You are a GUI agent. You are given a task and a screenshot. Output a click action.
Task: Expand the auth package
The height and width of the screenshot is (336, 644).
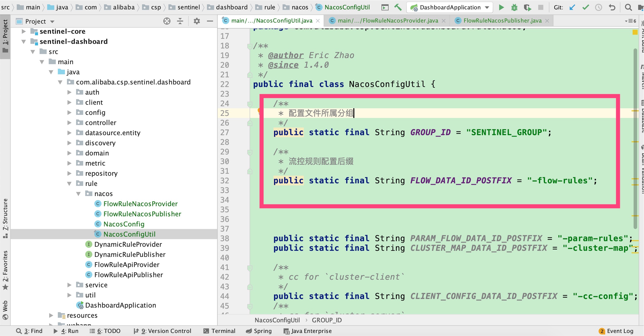(69, 92)
